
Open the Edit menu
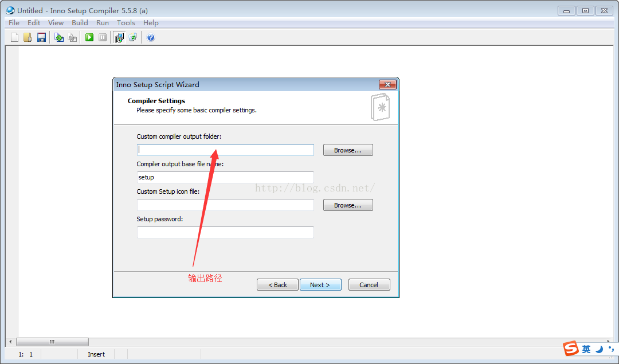click(34, 23)
